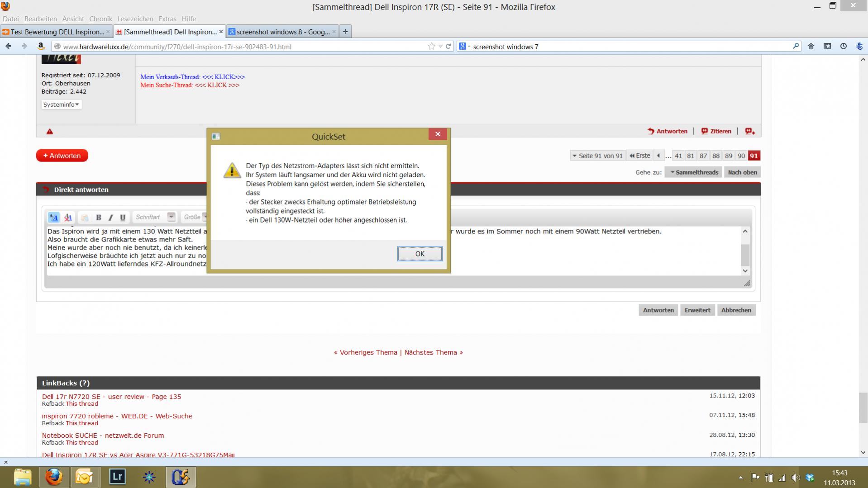This screenshot has width=868, height=488.
Task: Open the Bearbeiten menu
Action: pos(40,19)
